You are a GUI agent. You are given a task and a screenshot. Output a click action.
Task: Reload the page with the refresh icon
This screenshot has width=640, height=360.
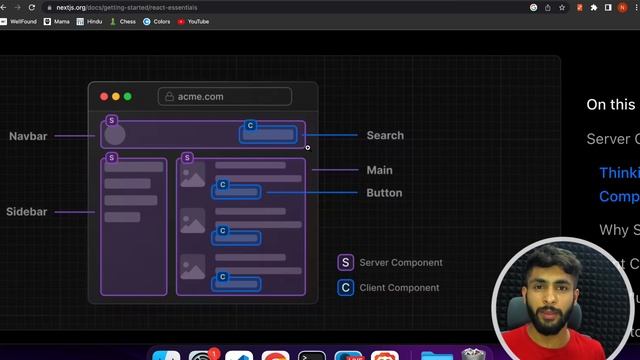[32, 7]
